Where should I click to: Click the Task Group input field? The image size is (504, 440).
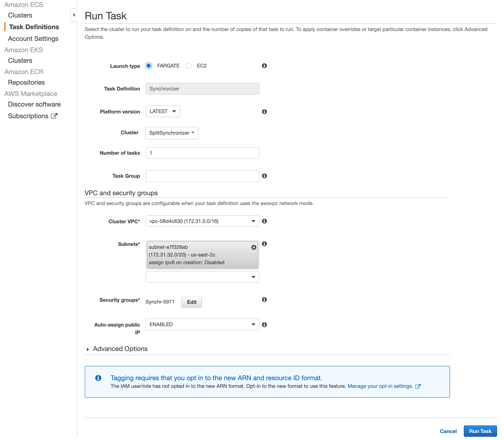point(202,176)
